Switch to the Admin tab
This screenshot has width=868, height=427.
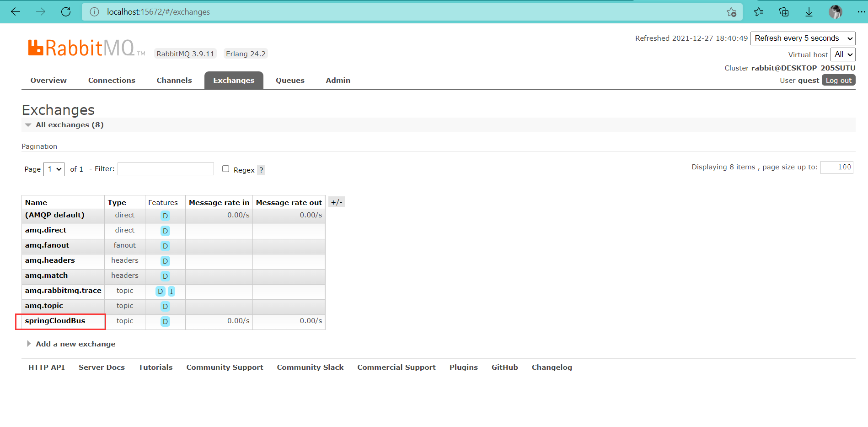[338, 81]
